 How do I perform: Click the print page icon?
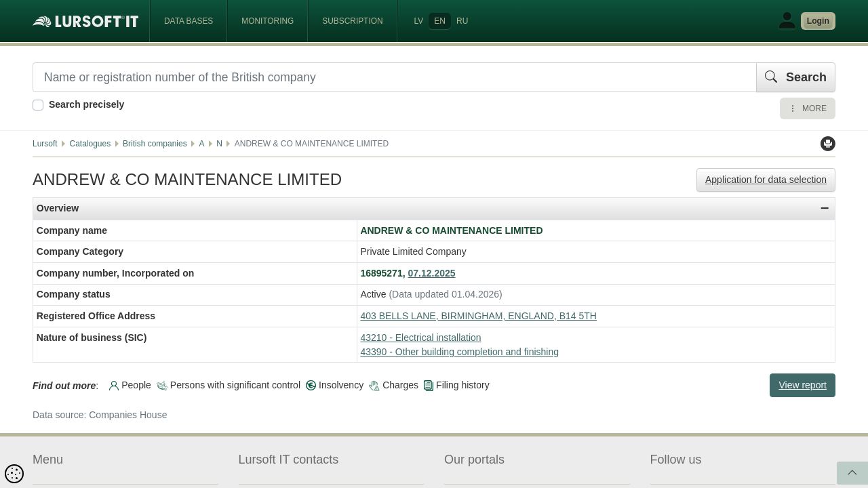coord(828,144)
